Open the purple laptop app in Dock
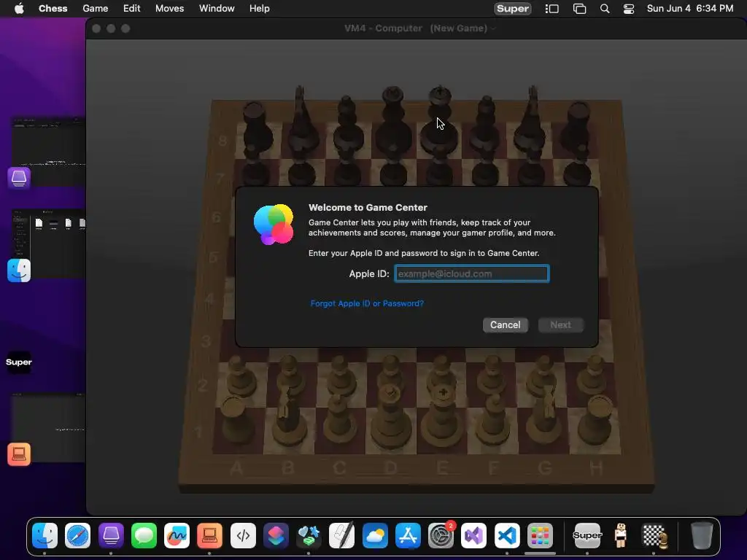The width and height of the screenshot is (747, 560). pyautogui.click(x=111, y=536)
